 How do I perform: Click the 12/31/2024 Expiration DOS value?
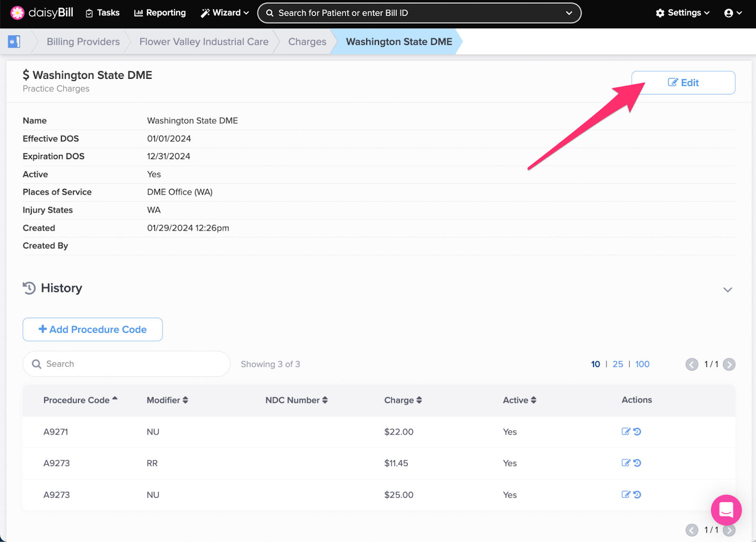[169, 156]
